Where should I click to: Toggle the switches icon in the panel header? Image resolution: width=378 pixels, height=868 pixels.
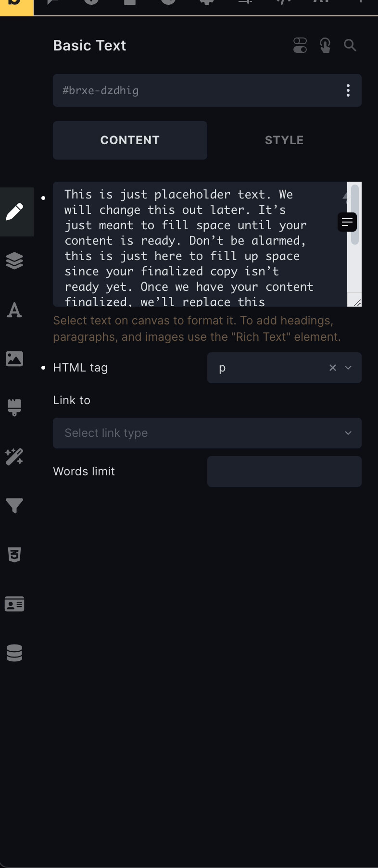300,46
